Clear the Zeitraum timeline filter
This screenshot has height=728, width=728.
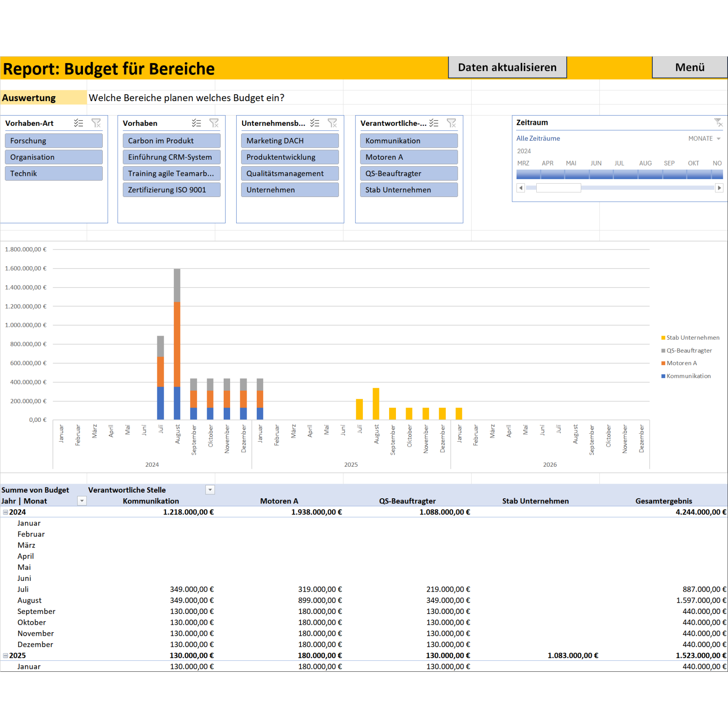718,122
